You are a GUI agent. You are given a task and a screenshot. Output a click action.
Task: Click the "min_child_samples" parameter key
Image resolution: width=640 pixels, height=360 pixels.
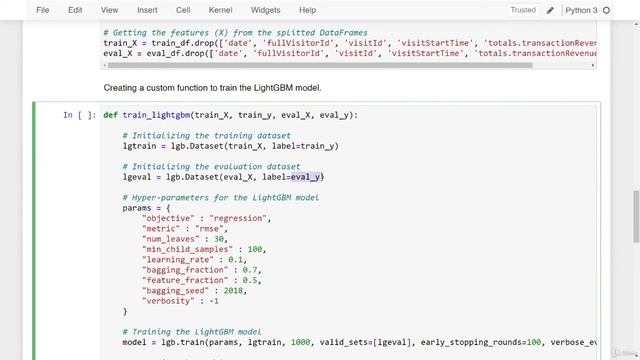pyautogui.click(x=187, y=249)
